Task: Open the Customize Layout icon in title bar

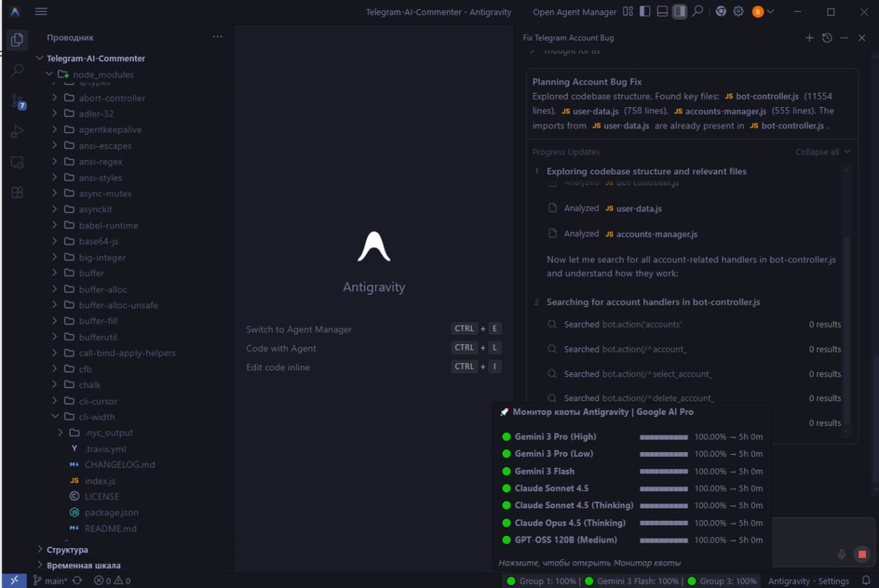Action: (x=628, y=12)
